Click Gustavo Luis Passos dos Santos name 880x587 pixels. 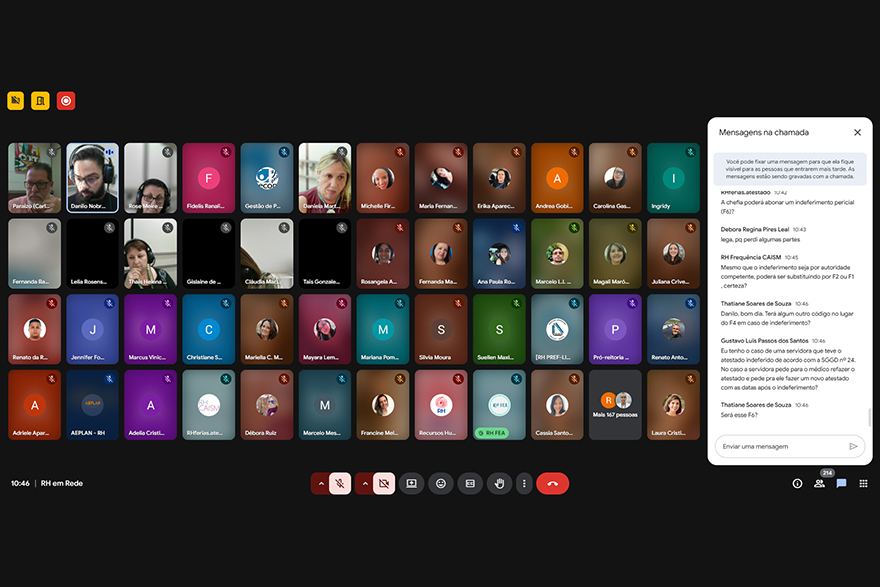[764, 341]
